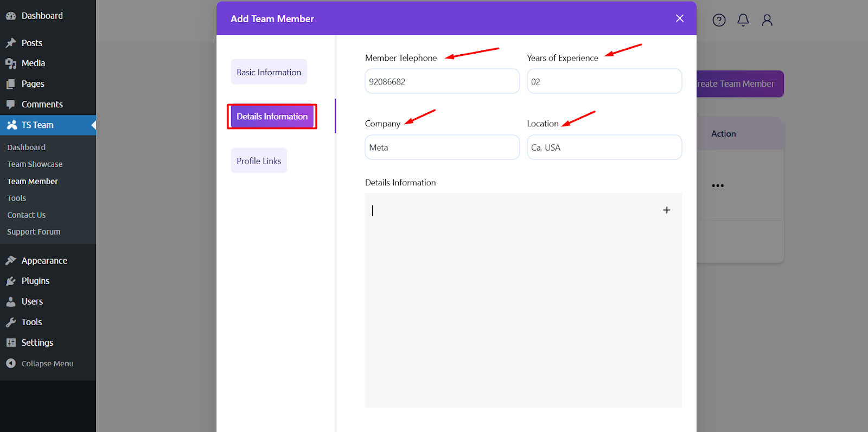Image resolution: width=868 pixels, height=432 pixels.
Task: Click the Create Team Member button
Action: pyautogui.click(x=739, y=84)
